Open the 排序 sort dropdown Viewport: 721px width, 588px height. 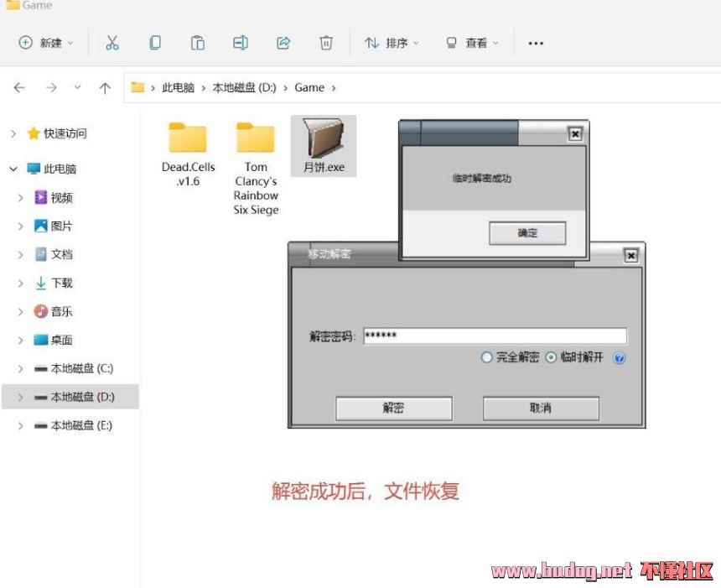(x=392, y=43)
